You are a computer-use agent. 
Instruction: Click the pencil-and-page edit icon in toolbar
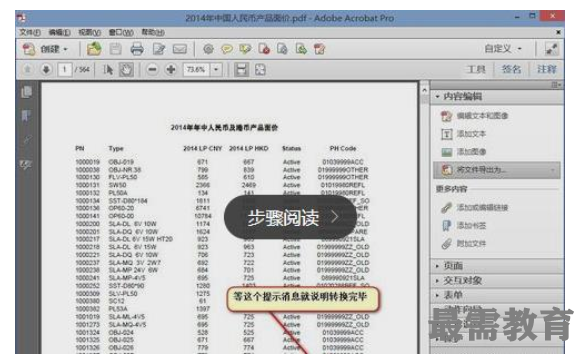(x=159, y=49)
